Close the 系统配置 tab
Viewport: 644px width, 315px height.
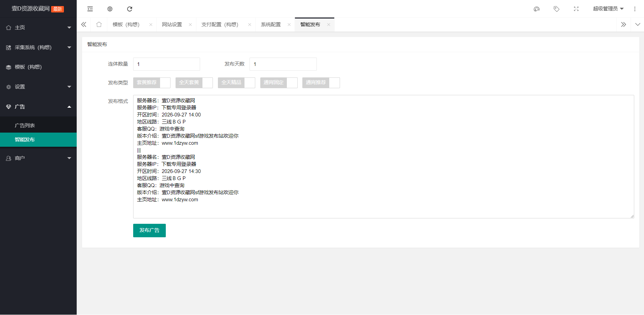point(289,25)
